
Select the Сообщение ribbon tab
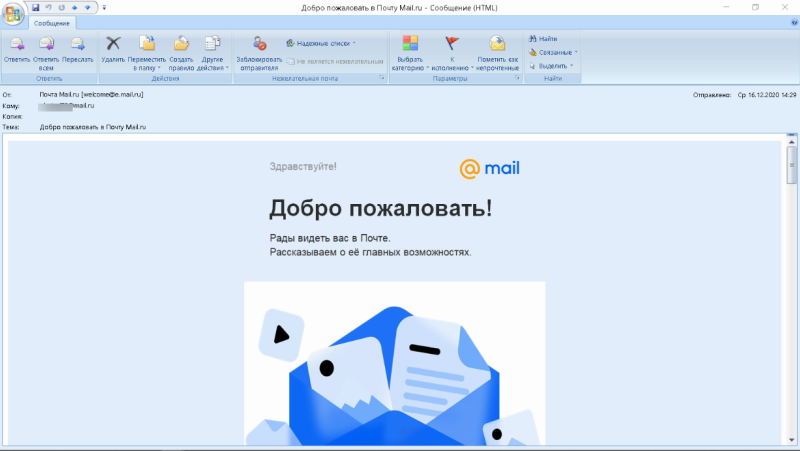(52, 23)
